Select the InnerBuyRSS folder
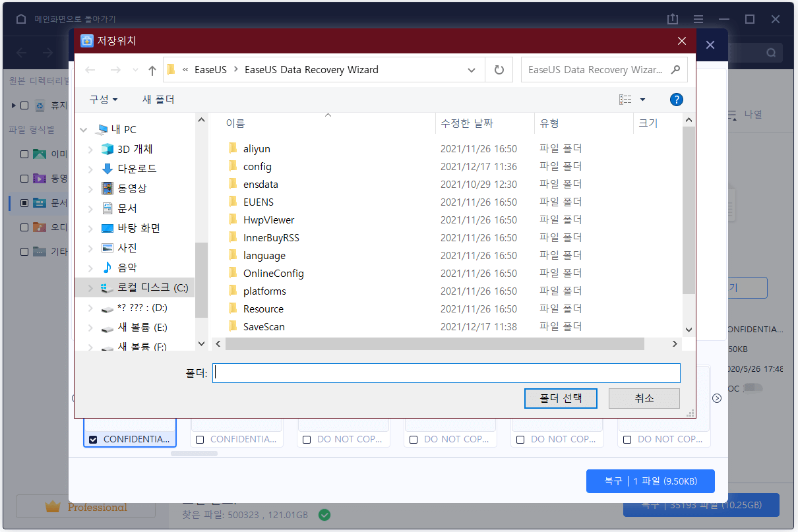This screenshot has height=532, width=798. pos(271,238)
